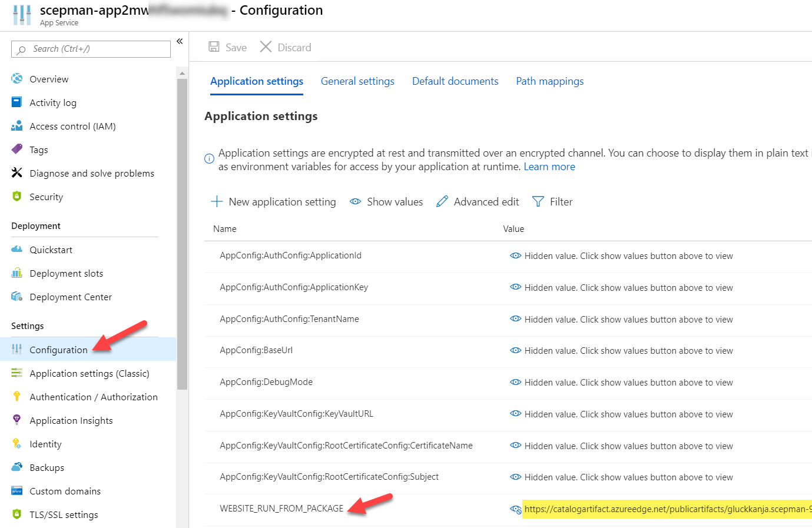
Task: Click the Tags icon in sidebar
Action: click(17, 150)
